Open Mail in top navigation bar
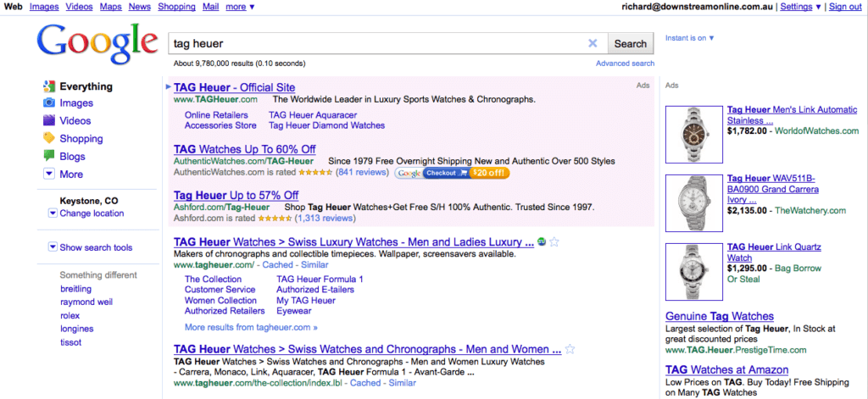 point(210,7)
